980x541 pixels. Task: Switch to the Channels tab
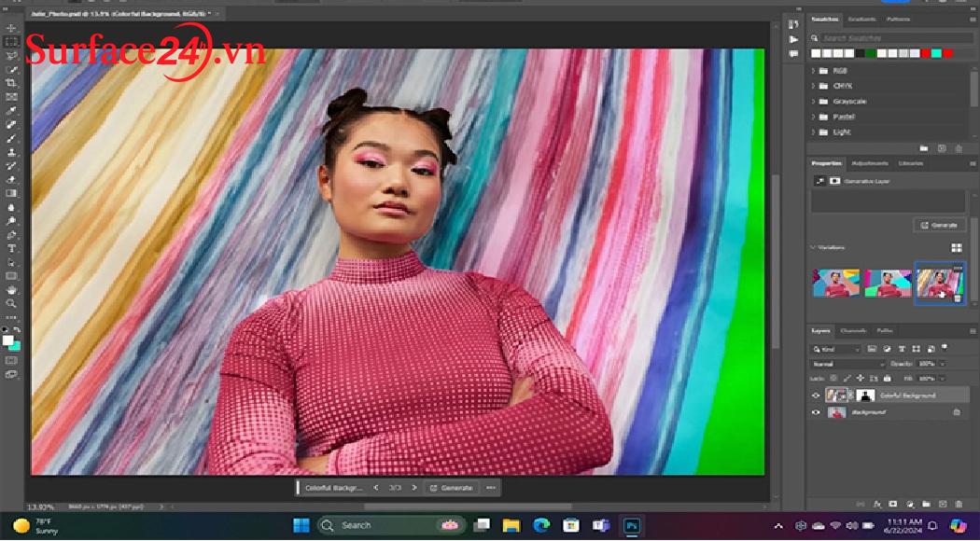click(x=853, y=330)
